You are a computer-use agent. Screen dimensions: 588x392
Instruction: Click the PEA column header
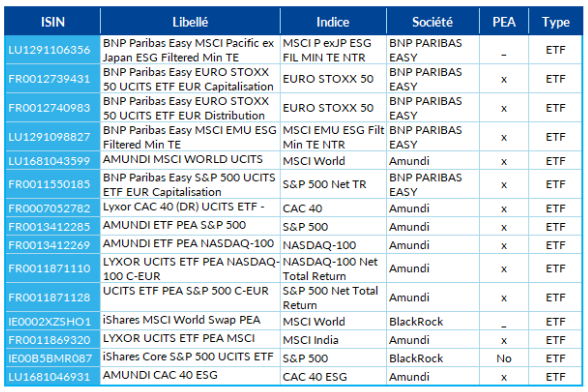point(504,22)
